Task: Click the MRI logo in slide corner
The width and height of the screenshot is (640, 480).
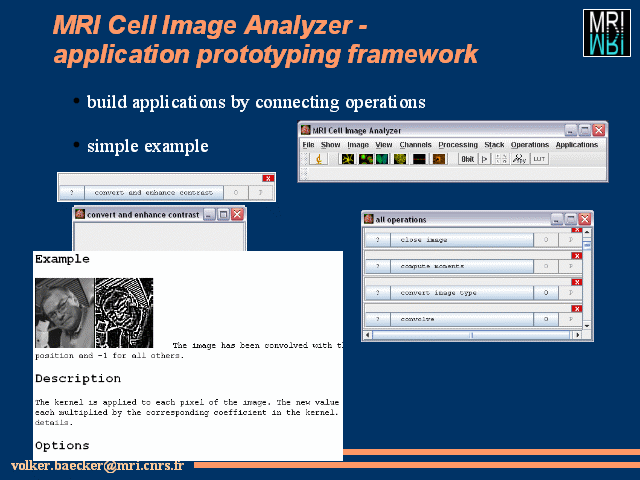Action: point(607,33)
